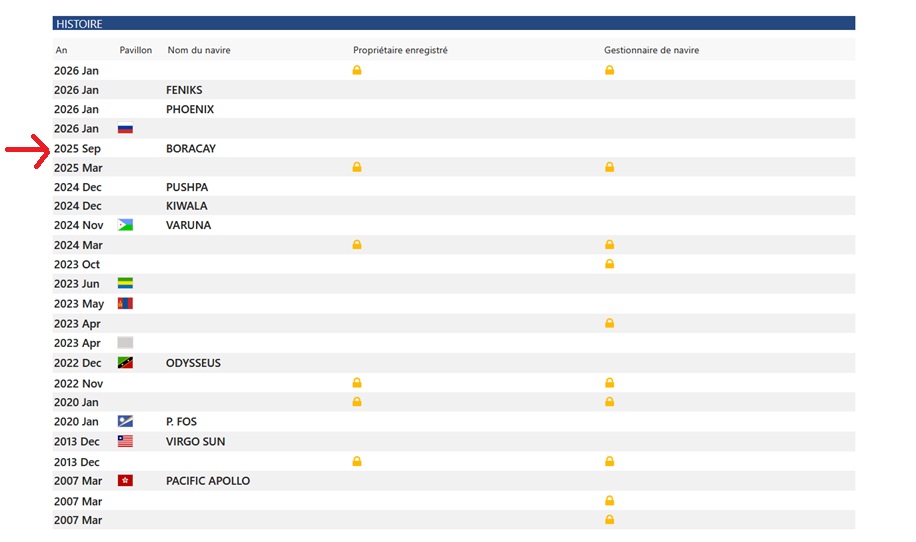Click the Gabon flag in the 2023 Jun row
This screenshot has width=916, height=542.
click(x=125, y=284)
